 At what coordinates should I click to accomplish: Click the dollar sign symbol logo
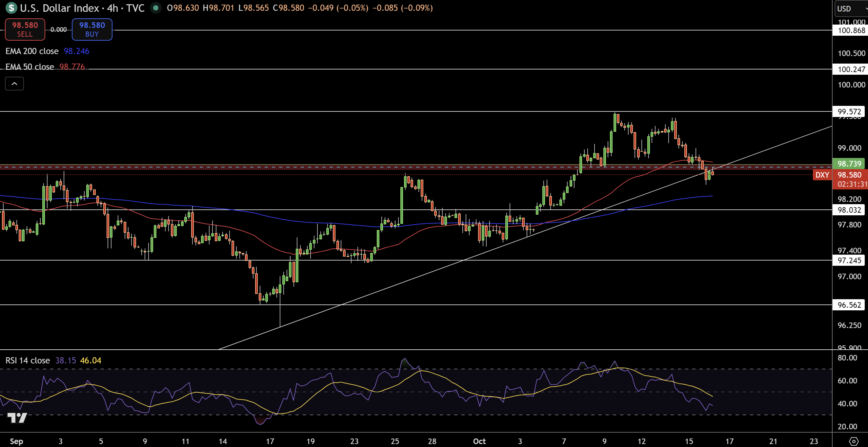pos(11,8)
